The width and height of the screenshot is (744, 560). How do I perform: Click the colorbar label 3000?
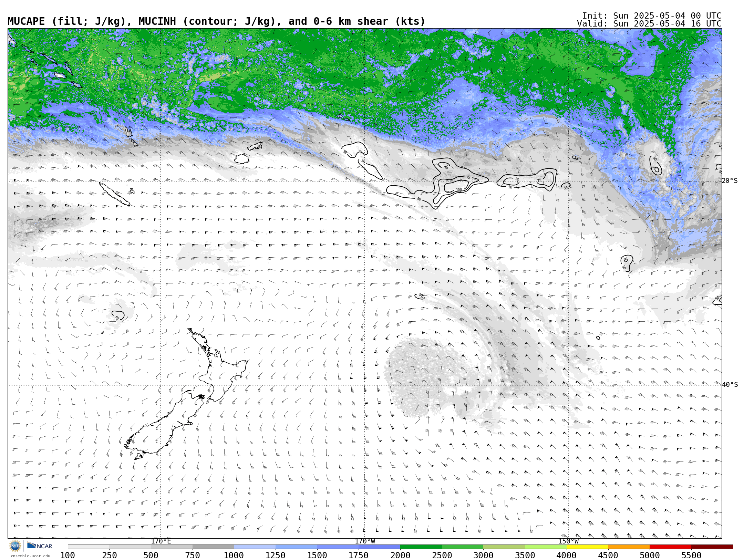484,556
